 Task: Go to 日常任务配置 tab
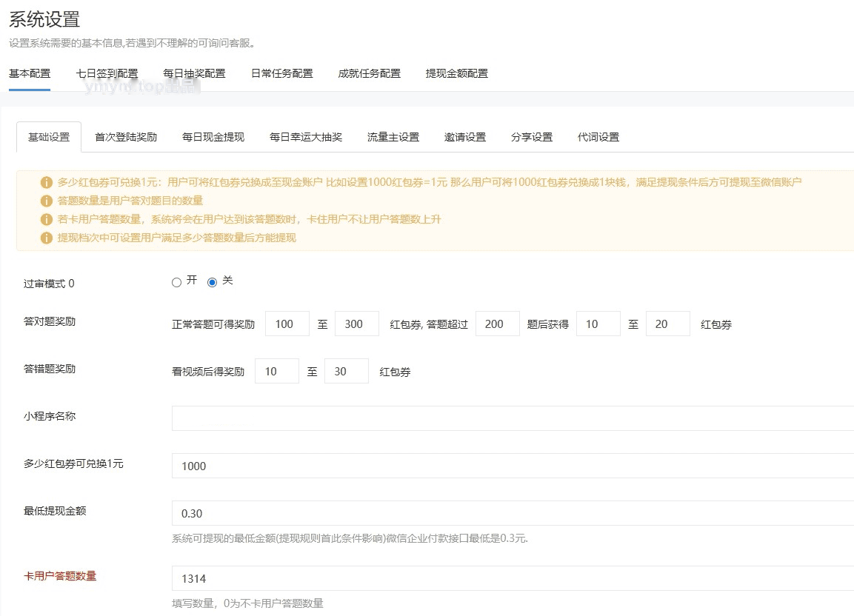282,73
